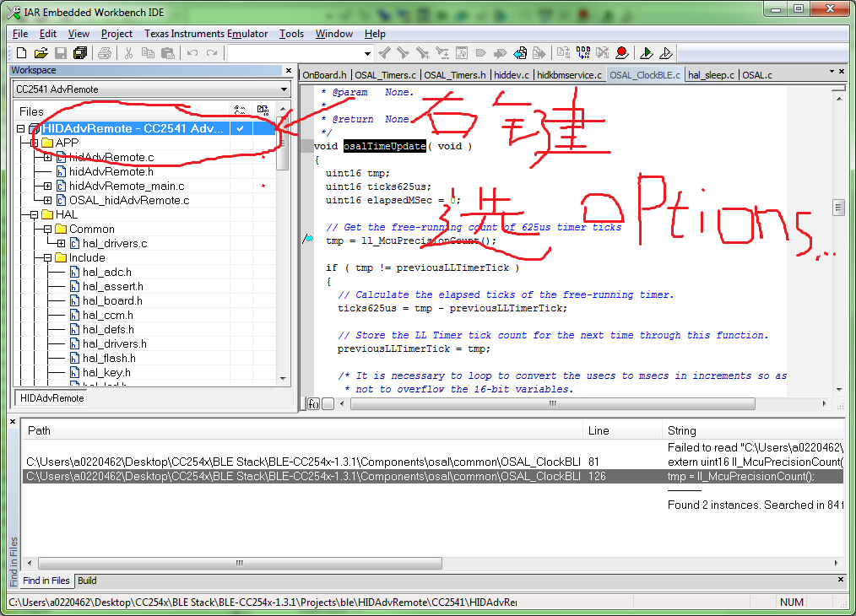
Task: Expand the OSAL_hidAdvRemote.c node
Action: point(47,200)
